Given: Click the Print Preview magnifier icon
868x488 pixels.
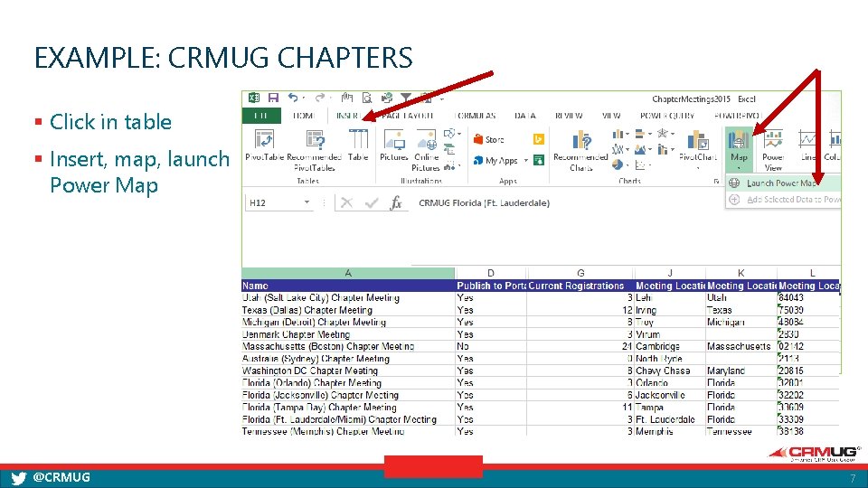Looking at the screenshot, I should (367, 98).
